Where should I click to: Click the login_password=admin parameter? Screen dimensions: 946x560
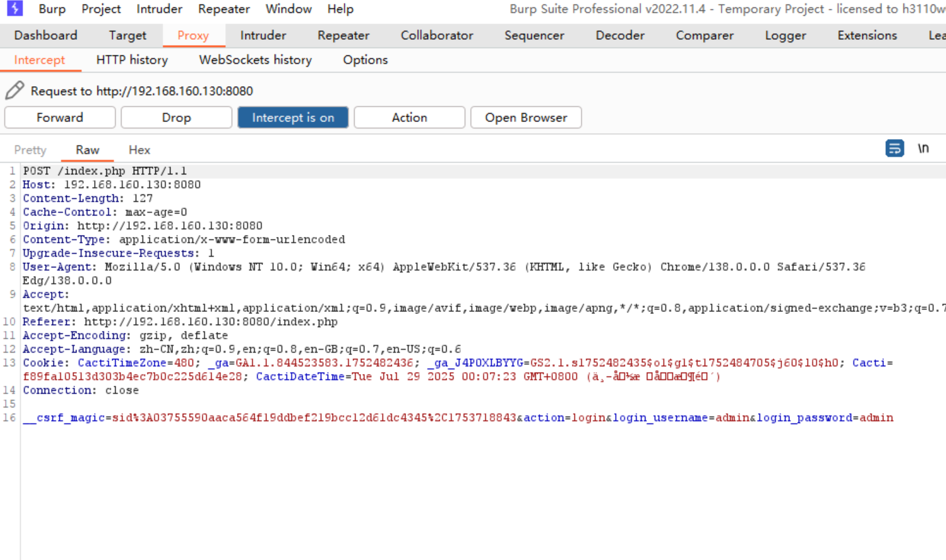click(x=825, y=418)
